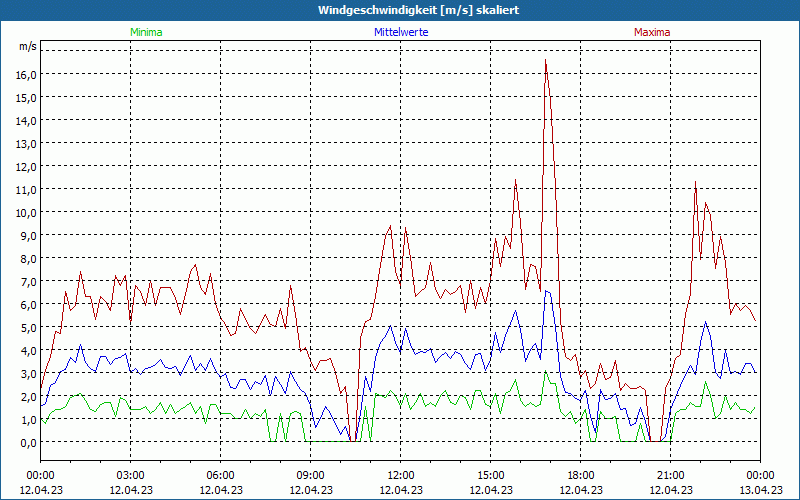Click the chart title Windgeschwindigkeit [m/s] skaliert
800x500 pixels.
pyautogui.click(x=418, y=10)
